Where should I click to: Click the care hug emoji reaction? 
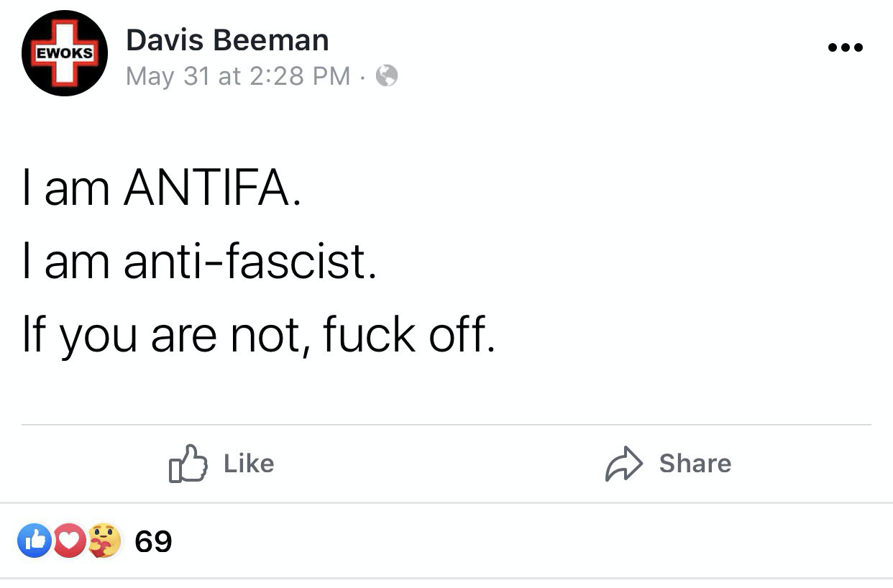(105, 541)
